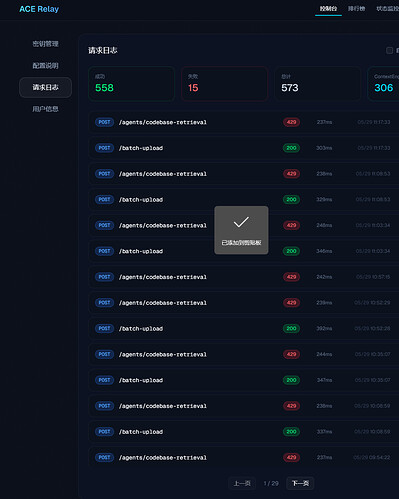Image resolution: width=399 pixels, height=499 pixels.
Task: Click /batch-upload in the 337ms row
Action: pos(141,432)
